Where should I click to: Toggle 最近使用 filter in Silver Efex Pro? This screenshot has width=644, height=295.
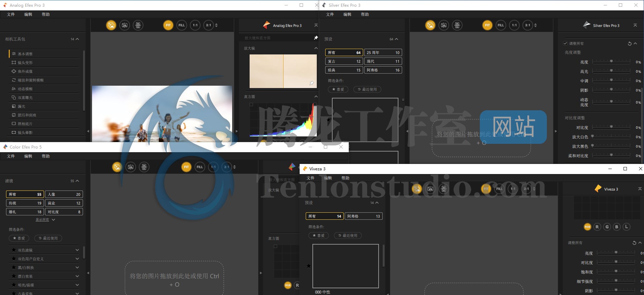click(367, 89)
